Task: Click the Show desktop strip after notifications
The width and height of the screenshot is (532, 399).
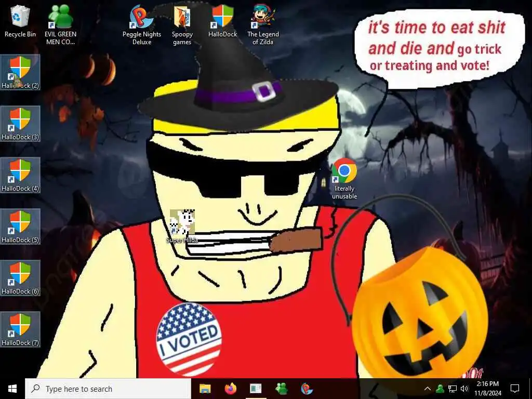Action: coord(530,389)
